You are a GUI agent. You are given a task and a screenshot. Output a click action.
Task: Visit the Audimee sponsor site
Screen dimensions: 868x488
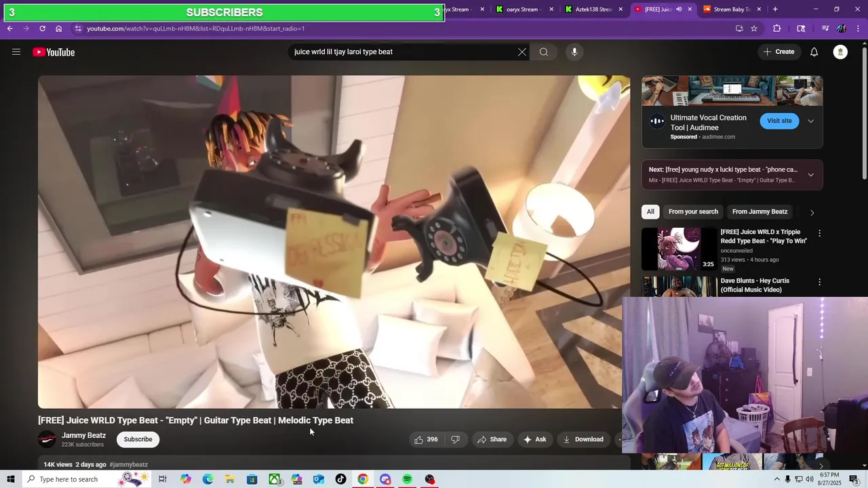point(779,121)
